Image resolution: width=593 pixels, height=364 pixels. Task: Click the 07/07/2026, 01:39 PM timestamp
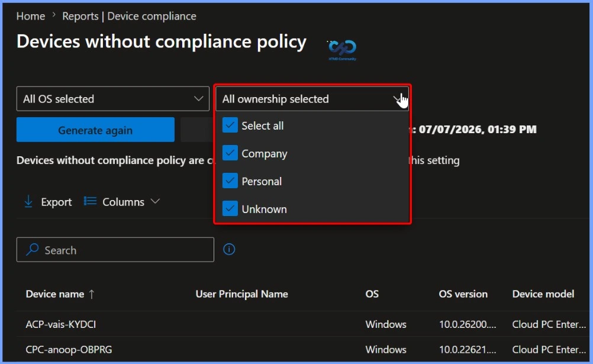477,130
